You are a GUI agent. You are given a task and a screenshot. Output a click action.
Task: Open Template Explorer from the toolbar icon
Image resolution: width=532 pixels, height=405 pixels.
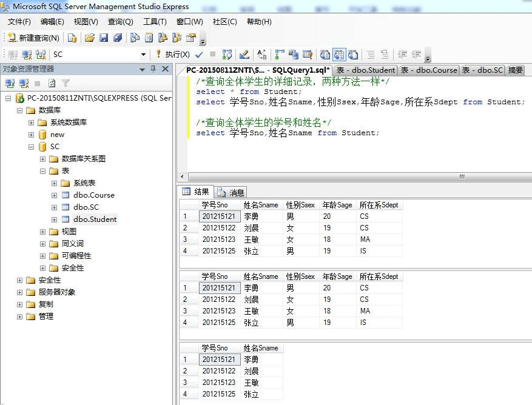point(177,38)
